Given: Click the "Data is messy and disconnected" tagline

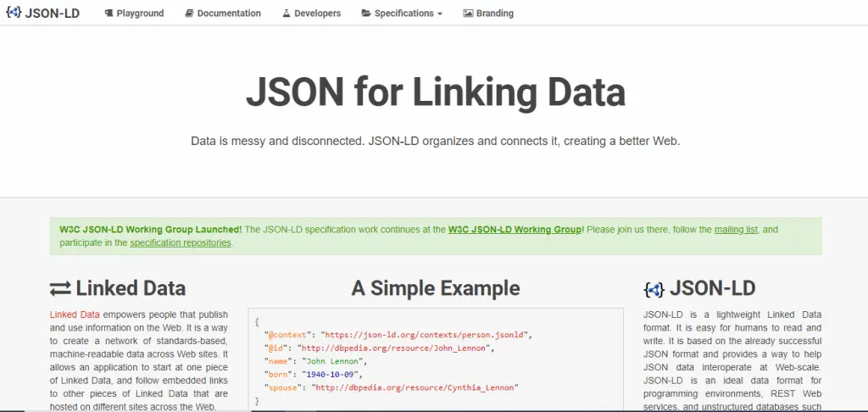Looking at the screenshot, I should coord(436,141).
